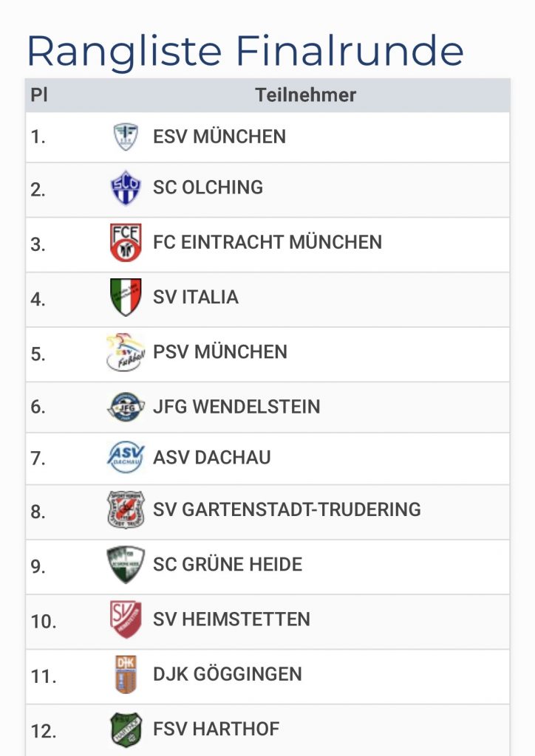Viewport: 535px width, 756px height.
Task: Click the SC Grüne Heide green shield
Action: tap(126, 565)
